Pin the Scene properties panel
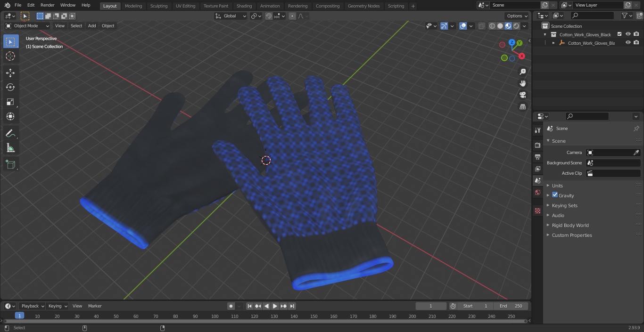 (636, 129)
